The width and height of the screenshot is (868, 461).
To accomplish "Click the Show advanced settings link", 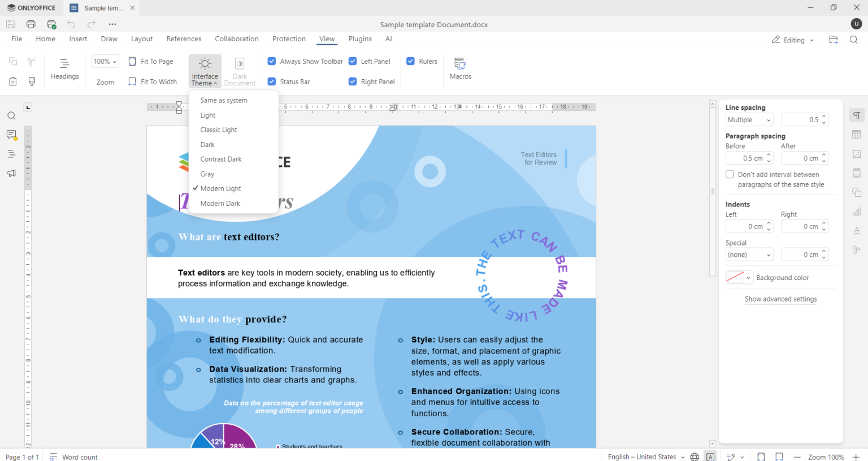I will point(780,299).
